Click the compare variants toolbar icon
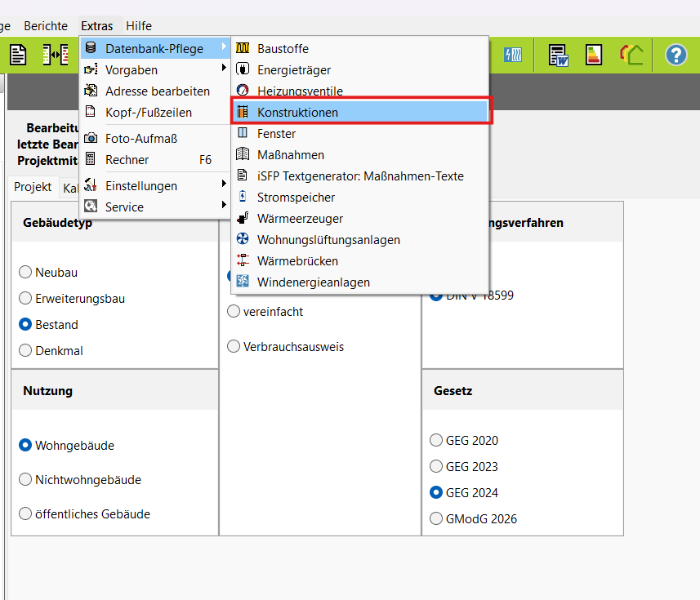700x600 pixels. 56,55
